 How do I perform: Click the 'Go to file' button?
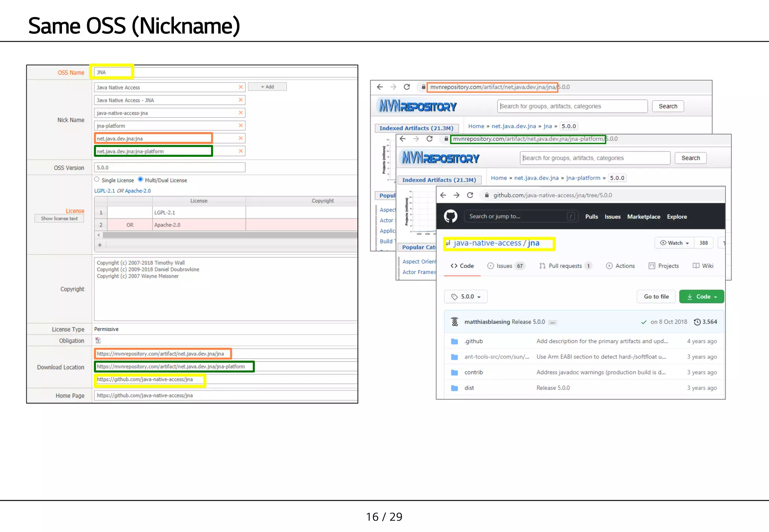[x=656, y=296]
